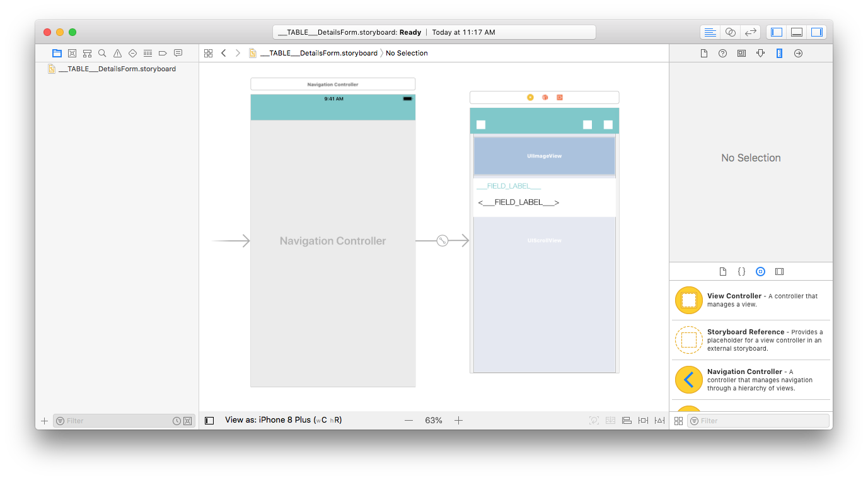Open Resolve Auto Layout Issues menu

click(659, 420)
